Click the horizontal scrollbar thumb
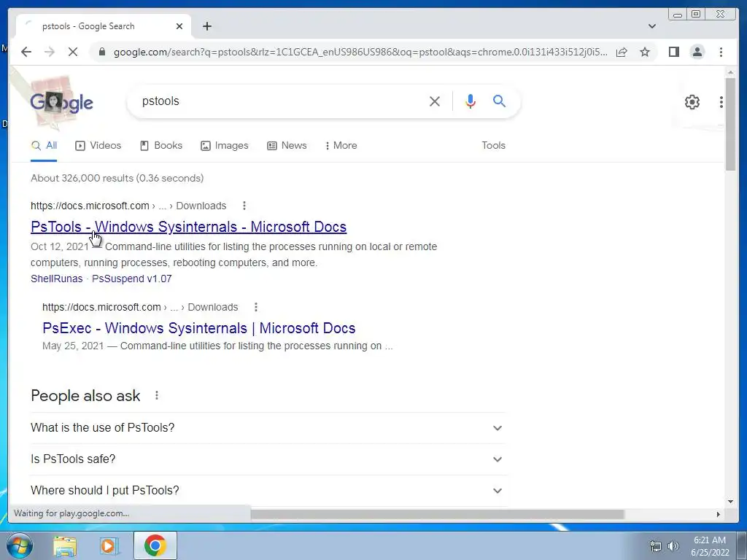The width and height of the screenshot is (747, 560). pos(438,514)
